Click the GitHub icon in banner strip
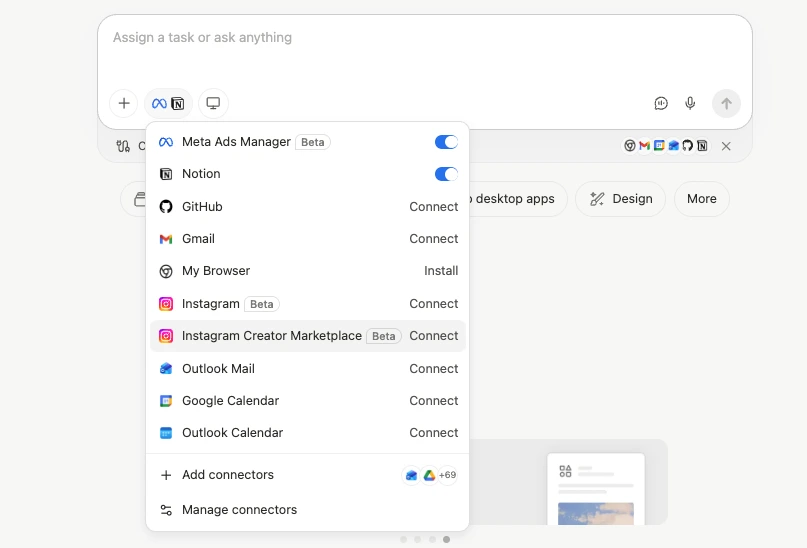 (688, 146)
